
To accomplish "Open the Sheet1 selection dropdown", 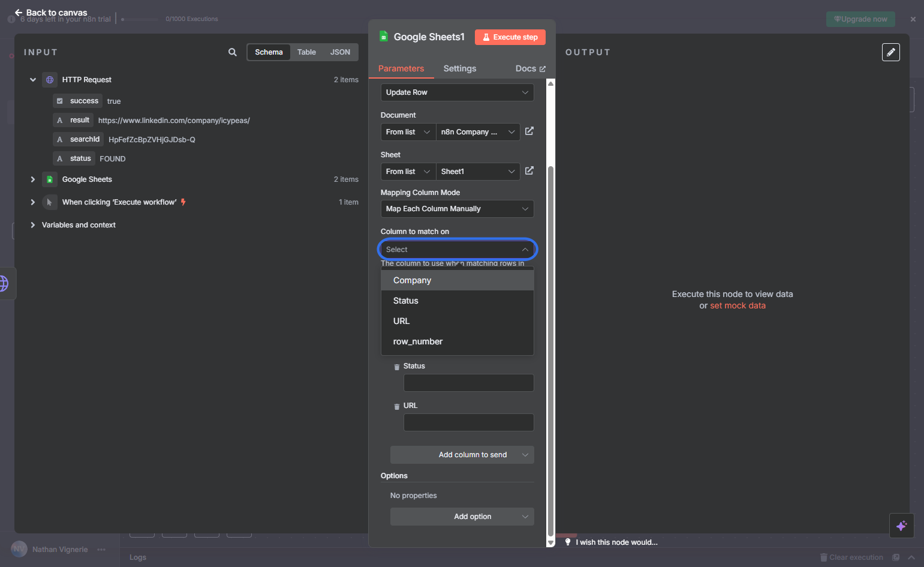I will click(x=478, y=172).
